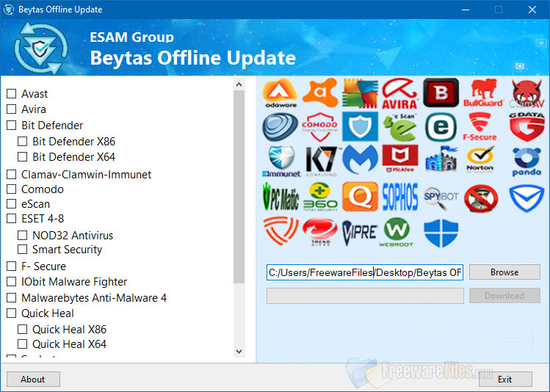Click the Beytas app logo in header
The height and width of the screenshot is (392, 550).
[x=40, y=48]
